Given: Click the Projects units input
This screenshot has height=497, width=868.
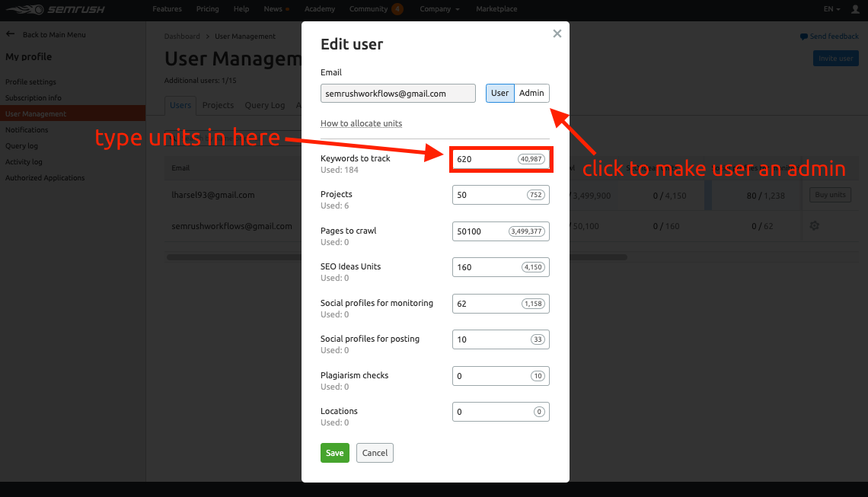Looking at the screenshot, I should click(x=501, y=195).
